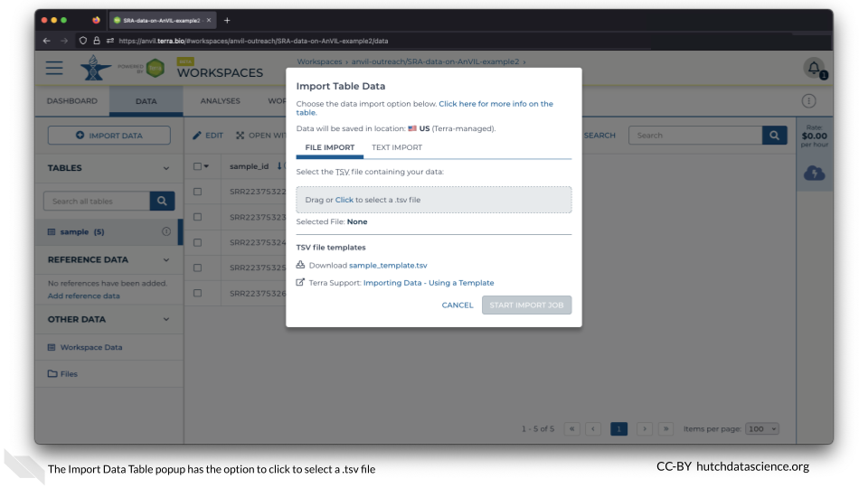Open the hamburger navigation menu

coord(54,68)
